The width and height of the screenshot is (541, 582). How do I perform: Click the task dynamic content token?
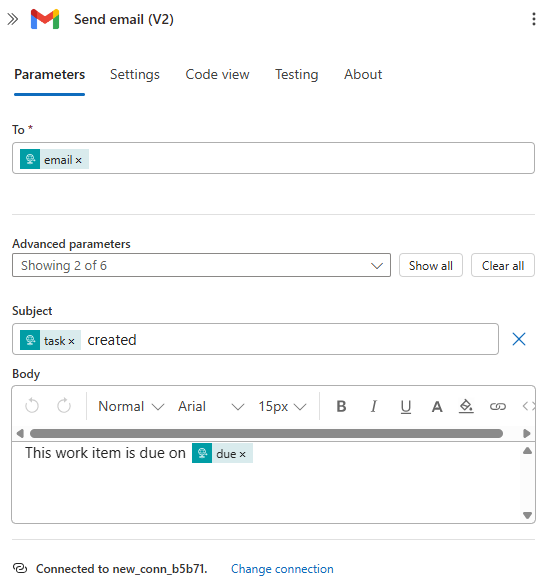point(50,340)
